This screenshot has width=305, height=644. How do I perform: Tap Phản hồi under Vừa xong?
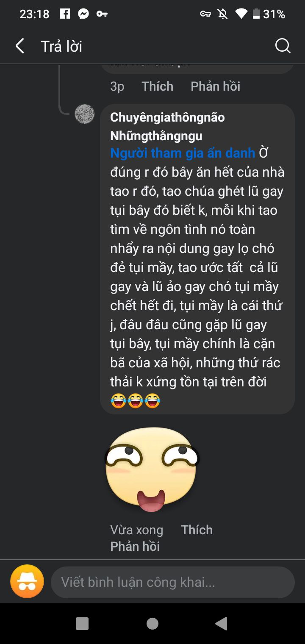(x=135, y=546)
